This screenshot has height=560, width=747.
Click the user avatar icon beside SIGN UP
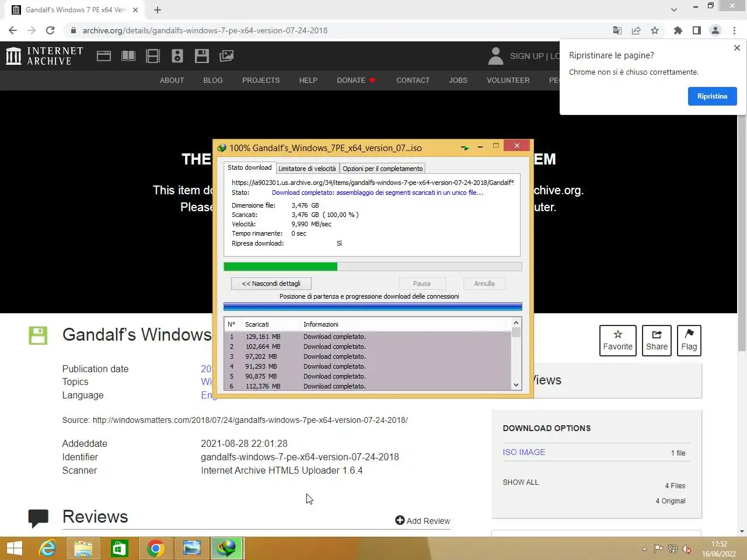[495, 56]
